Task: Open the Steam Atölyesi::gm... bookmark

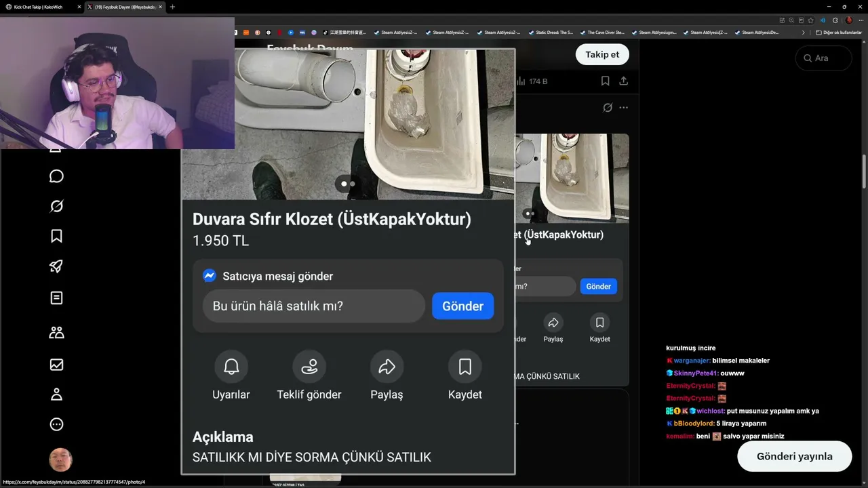Action: (x=653, y=33)
